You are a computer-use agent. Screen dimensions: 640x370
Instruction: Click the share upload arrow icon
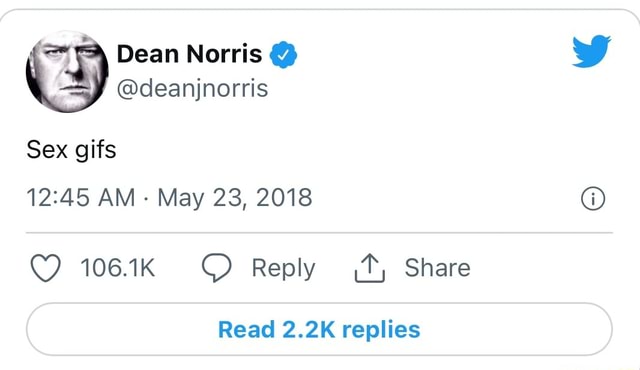pos(369,268)
